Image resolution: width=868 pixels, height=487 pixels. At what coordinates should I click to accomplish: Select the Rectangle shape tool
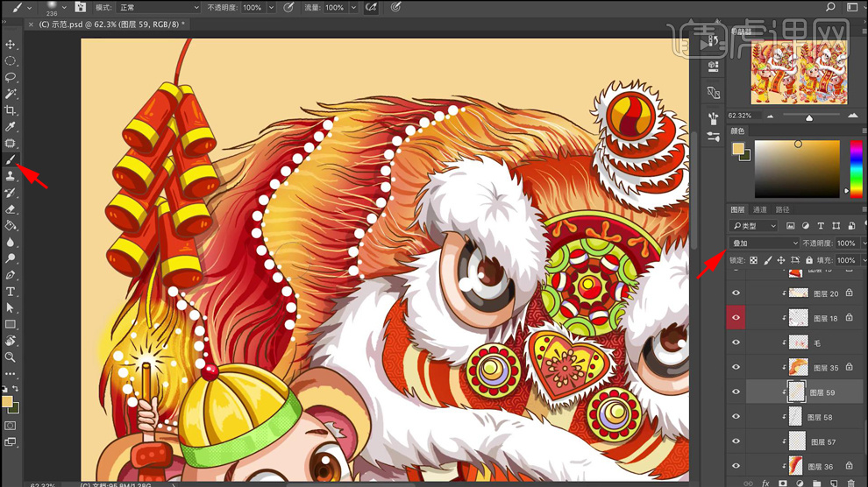10,324
